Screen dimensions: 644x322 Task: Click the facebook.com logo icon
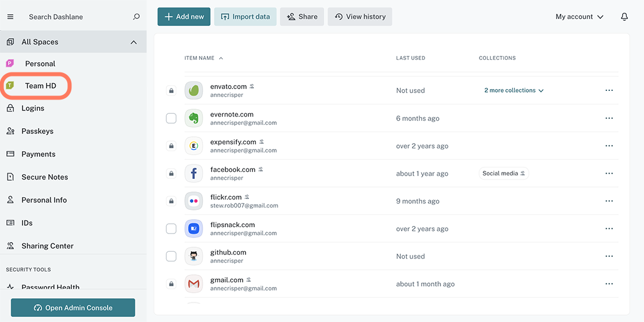(x=194, y=173)
